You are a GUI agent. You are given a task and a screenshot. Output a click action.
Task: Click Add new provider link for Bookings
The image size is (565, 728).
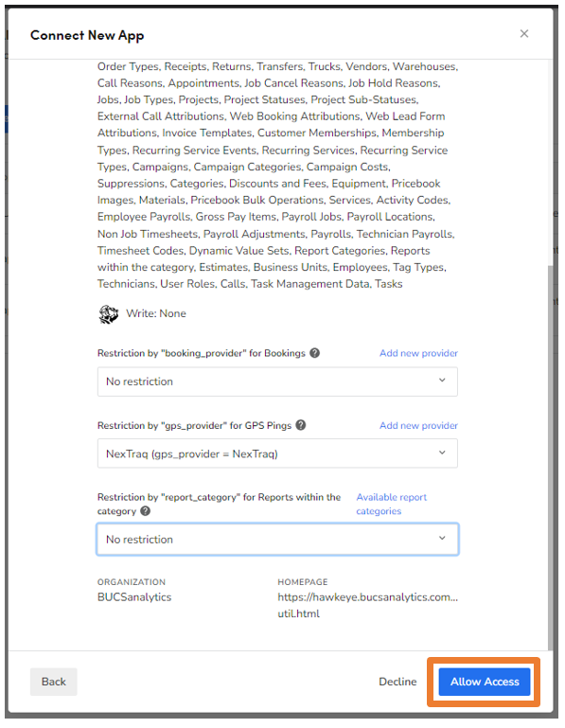pos(418,353)
